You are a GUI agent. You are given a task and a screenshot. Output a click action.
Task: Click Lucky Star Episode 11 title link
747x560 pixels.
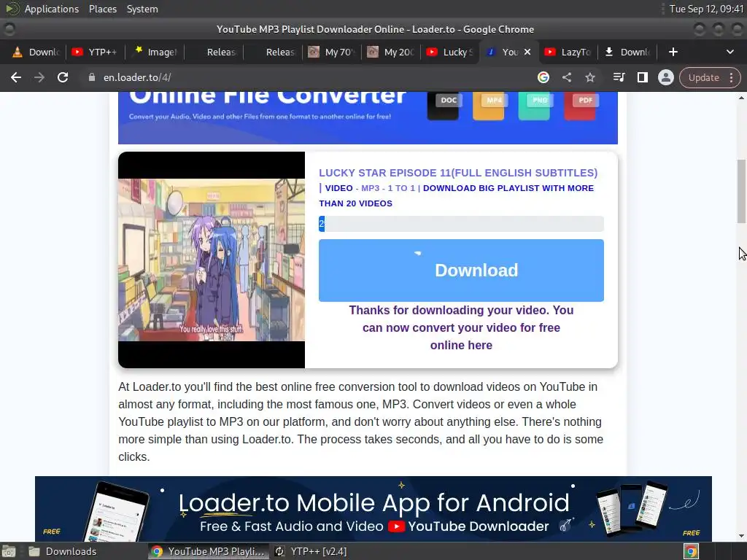458,173
